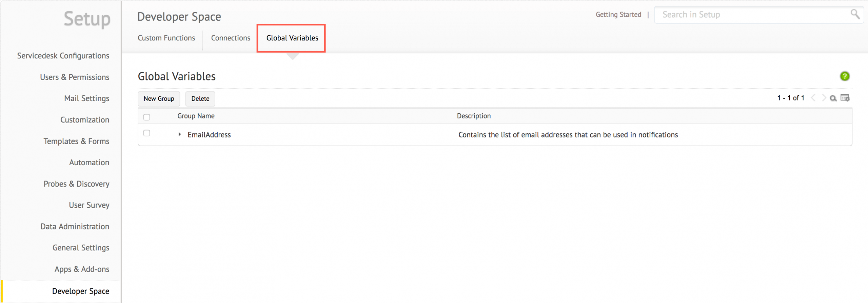
Task: Select Probes & Discovery in sidebar
Action: click(x=76, y=184)
